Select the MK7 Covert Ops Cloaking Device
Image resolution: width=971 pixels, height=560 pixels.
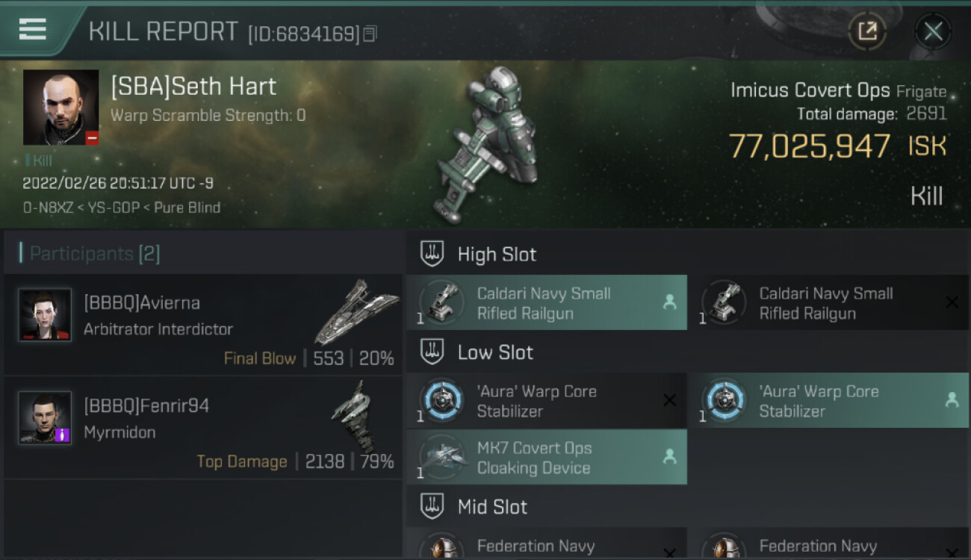click(547, 457)
